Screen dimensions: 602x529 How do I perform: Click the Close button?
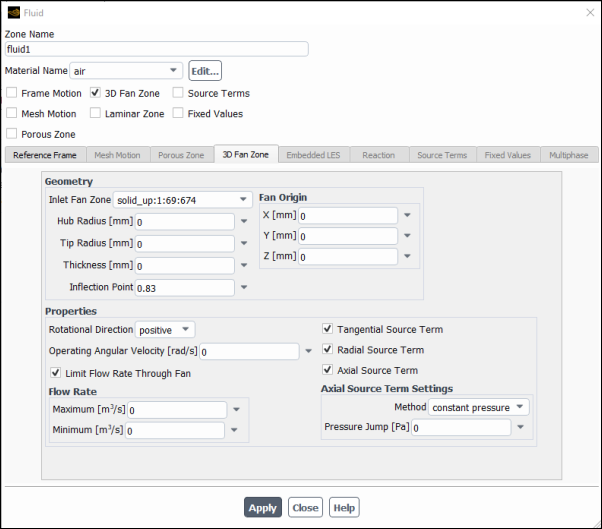pyautogui.click(x=305, y=508)
